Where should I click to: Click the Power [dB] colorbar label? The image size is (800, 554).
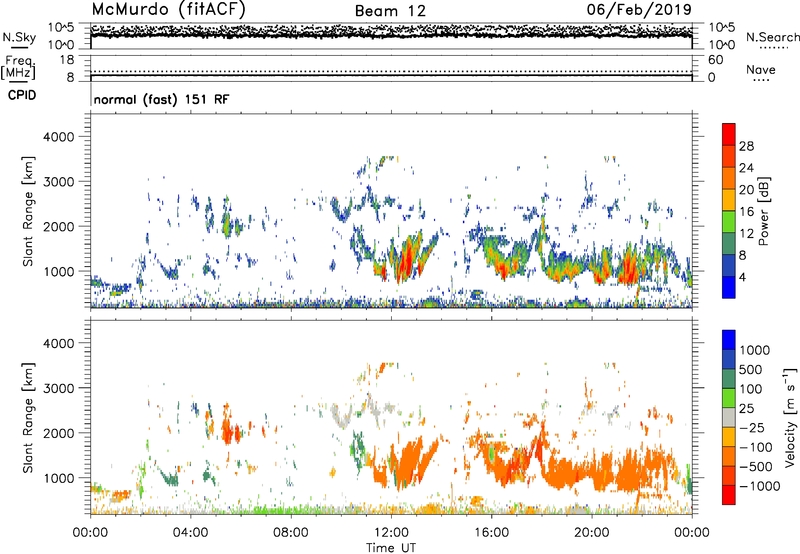pos(763,211)
